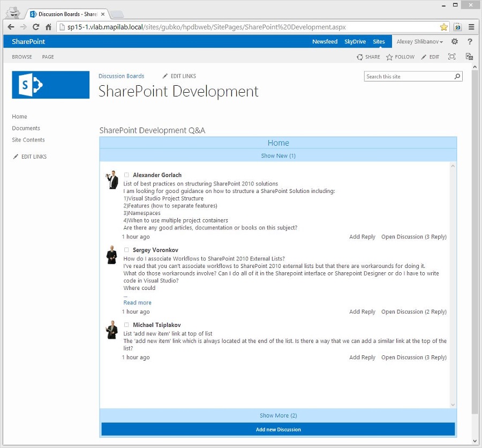
Task: Click the Home header in Q&A panel
Action: coord(278,143)
